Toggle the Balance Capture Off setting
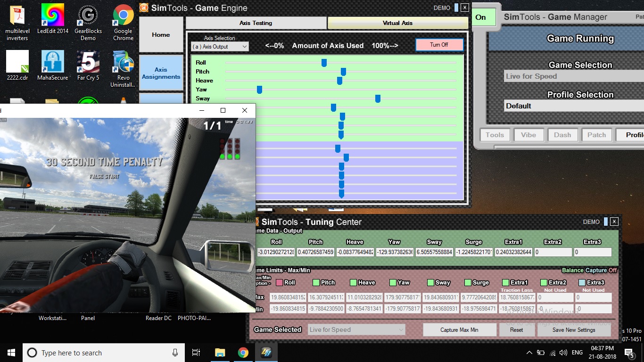The image size is (644, 362). (x=589, y=271)
